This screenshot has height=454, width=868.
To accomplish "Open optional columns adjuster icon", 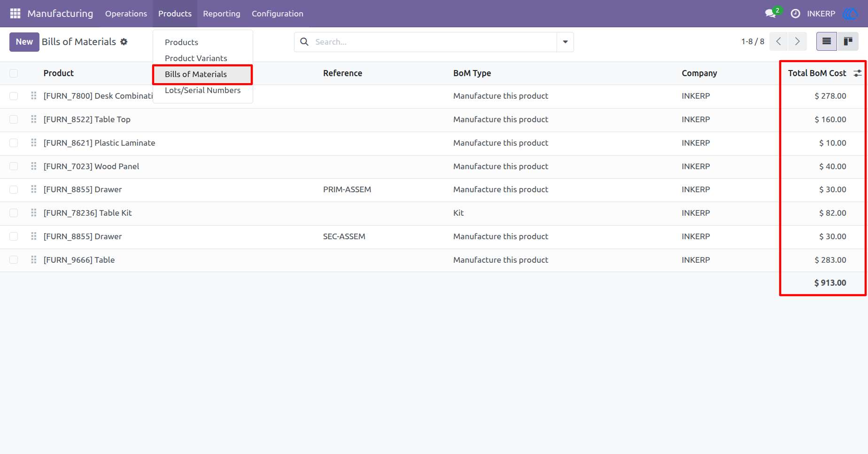I will point(858,73).
